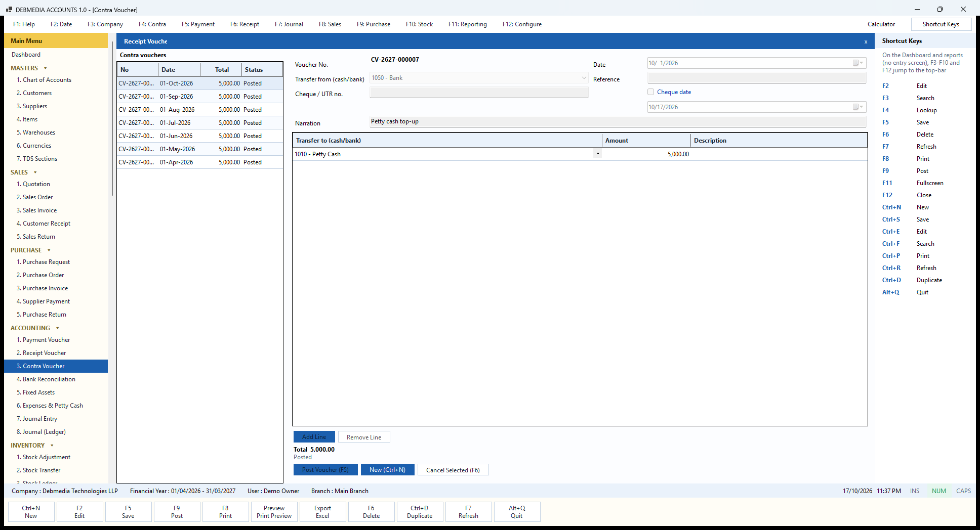The image size is (980, 530).
Task: Open Calculator from the top bar
Action: tap(881, 24)
